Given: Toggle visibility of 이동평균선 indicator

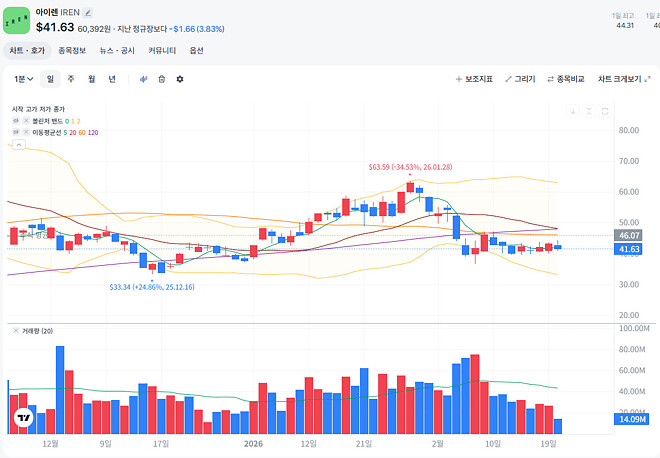Looking at the screenshot, I should 16,132.
